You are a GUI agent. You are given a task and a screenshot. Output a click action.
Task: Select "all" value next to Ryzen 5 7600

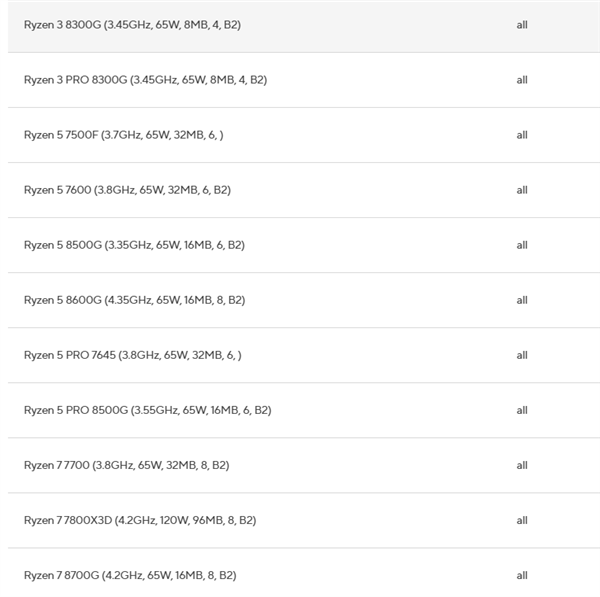[522, 190]
